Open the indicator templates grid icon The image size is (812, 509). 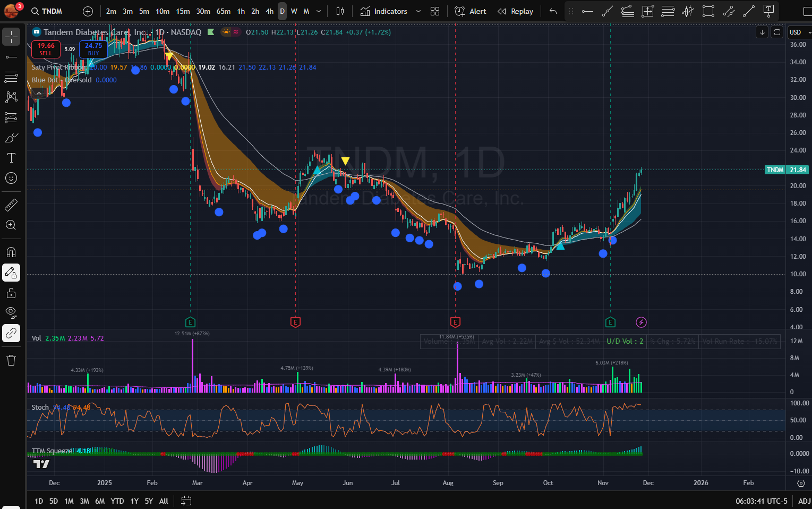[x=435, y=11]
